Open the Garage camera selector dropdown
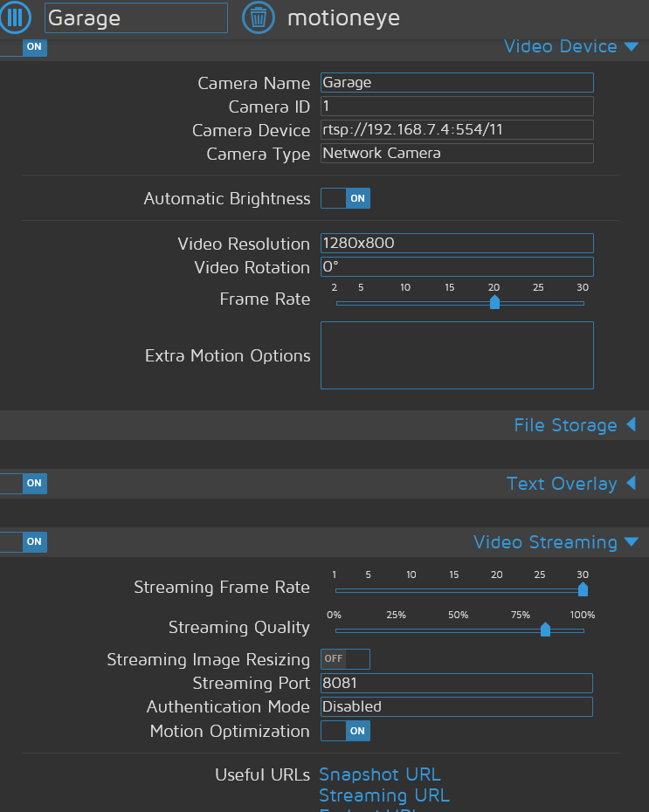Viewport: 649px width, 812px height. 136,18
